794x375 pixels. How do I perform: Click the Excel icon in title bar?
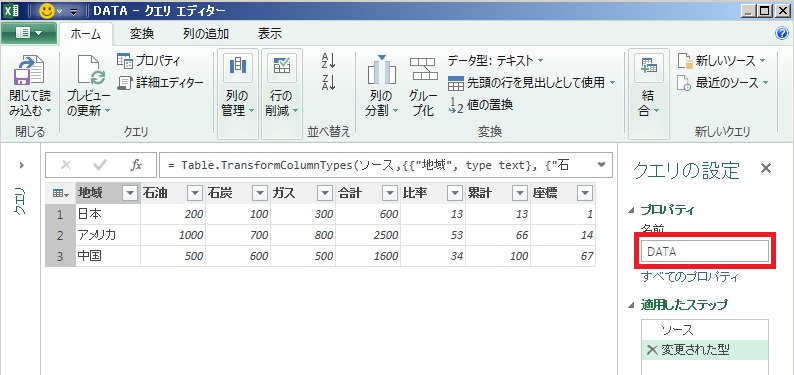point(11,10)
